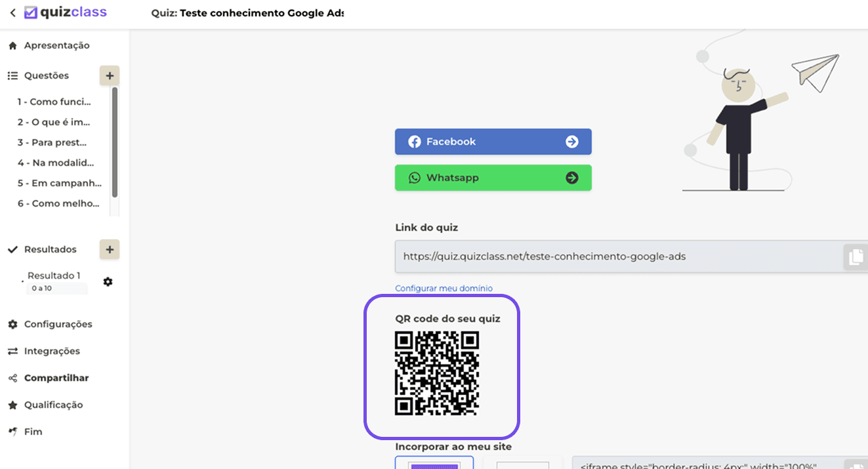Image resolution: width=868 pixels, height=469 pixels.
Task: Select Resultado 1 entry
Action: (x=54, y=275)
